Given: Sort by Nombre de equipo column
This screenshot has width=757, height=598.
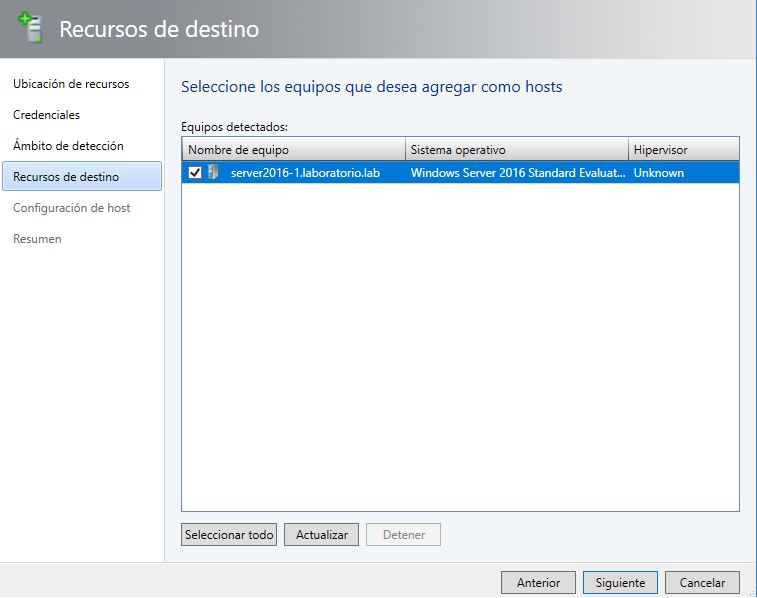Looking at the screenshot, I should [x=293, y=150].
